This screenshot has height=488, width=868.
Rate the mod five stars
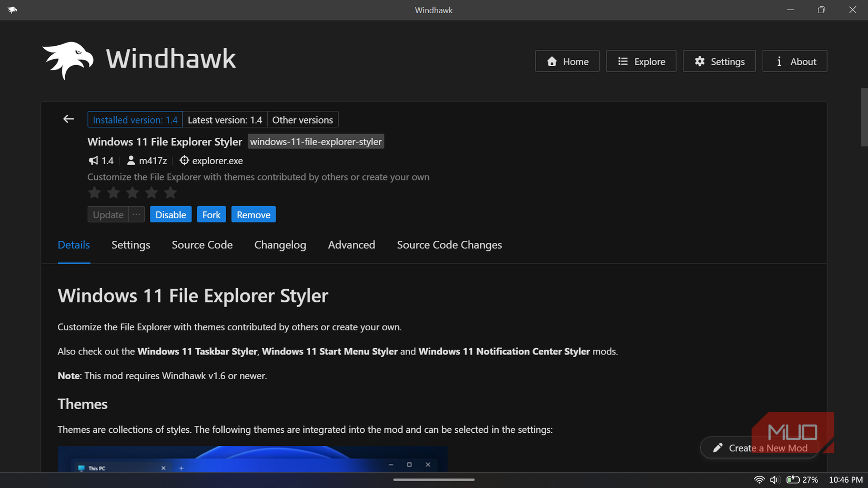pyautogui.click(x=170, y=193)
